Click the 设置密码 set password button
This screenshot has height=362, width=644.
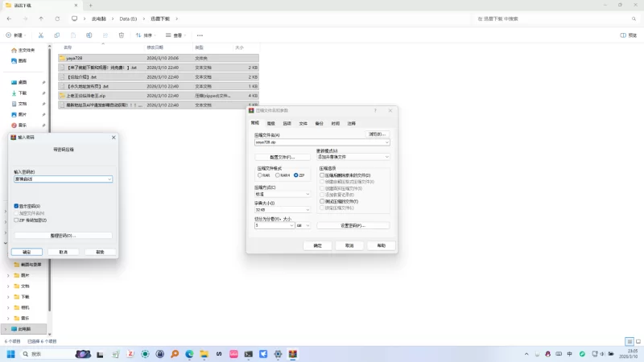pyautogui.click(x=353, y=225)
